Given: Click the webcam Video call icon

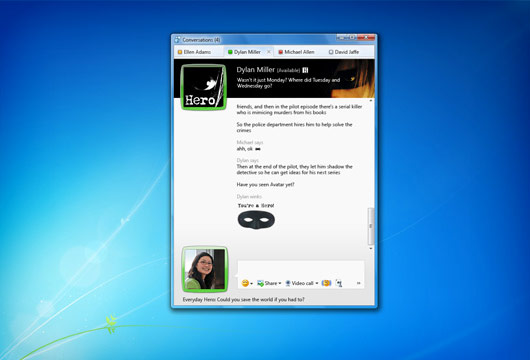Looking at the screenshot, I should click(288, 283).
